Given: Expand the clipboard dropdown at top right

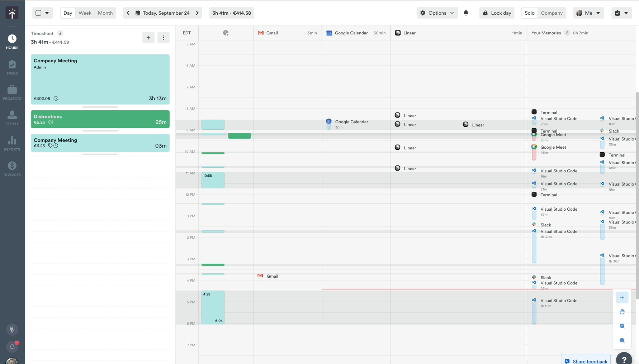Looking at the screenshot, I should click(622, 13).
